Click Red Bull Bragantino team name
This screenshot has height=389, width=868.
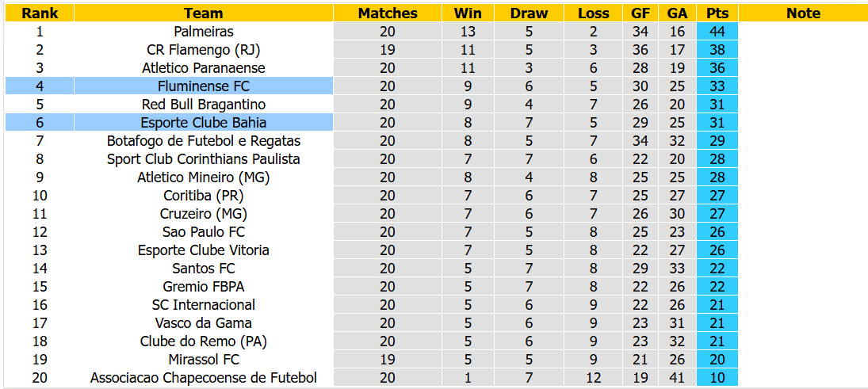click(x=204, y=104)
